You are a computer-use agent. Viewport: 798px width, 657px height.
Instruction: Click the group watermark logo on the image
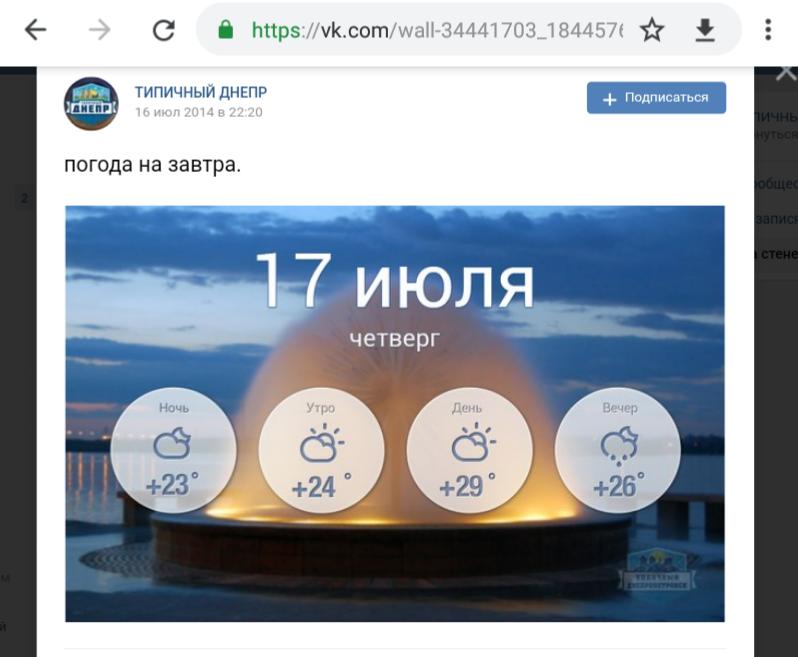pyautogui.click(x=658, y=570)
